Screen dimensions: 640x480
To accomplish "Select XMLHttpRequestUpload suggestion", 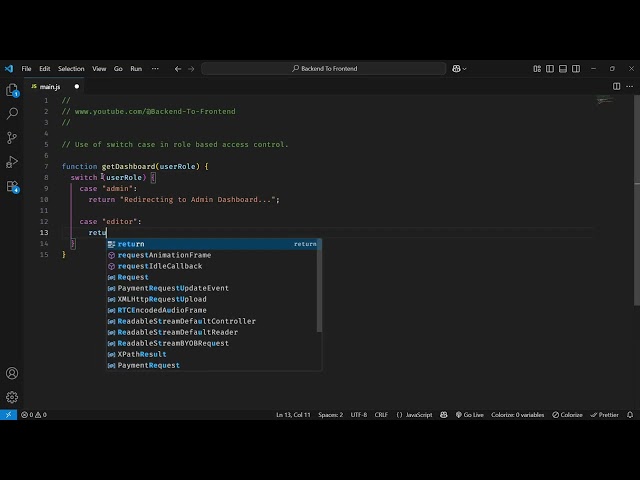I will [212, 299].
